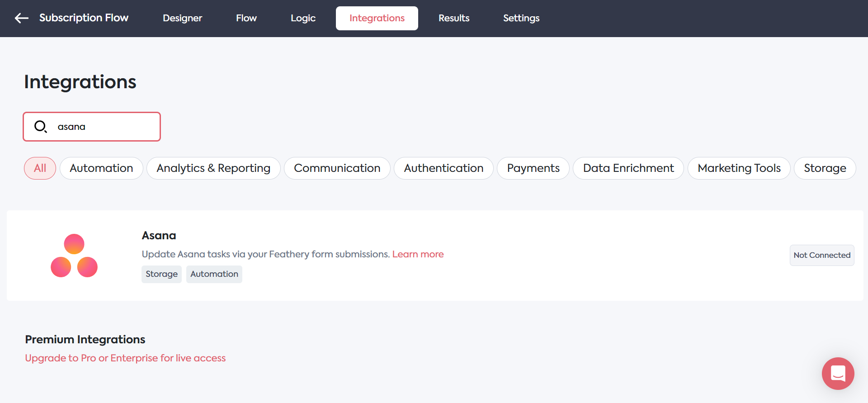Click the Not Connected status button
Image resolution: width=868 pixels, height=403 pixels.
[x=822, y=255]
